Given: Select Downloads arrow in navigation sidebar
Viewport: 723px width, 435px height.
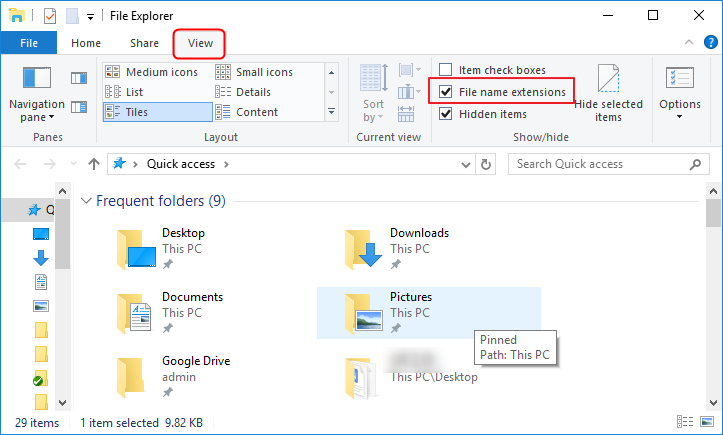Looking at the screenshot, I should tap(41, 258).
